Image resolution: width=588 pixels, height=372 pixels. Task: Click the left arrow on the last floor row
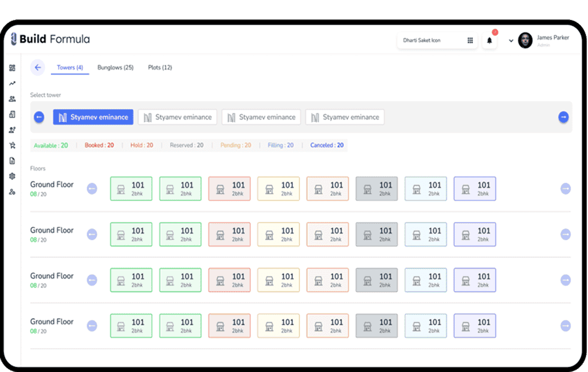(x=92, y=326)
